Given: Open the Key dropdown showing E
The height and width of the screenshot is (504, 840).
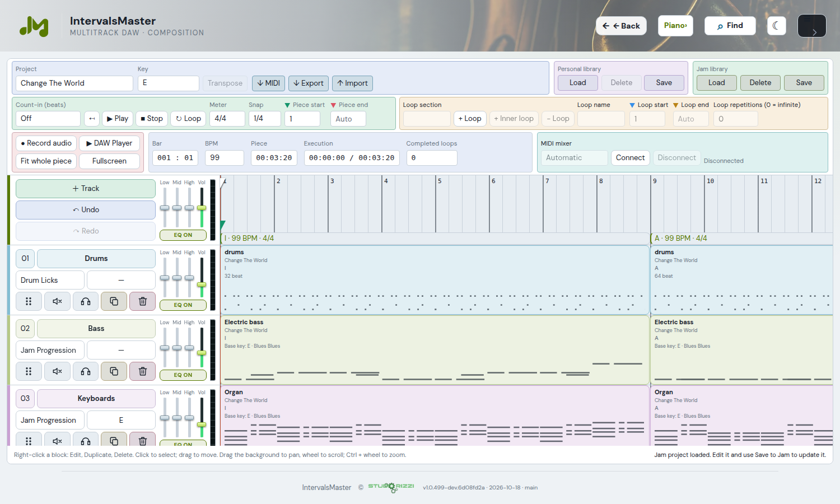Looking at the screenshot, I should point(169,83).
